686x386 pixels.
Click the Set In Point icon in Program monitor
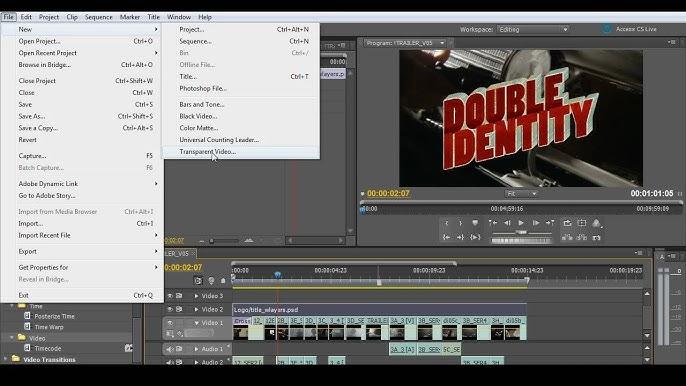[446, 223]
